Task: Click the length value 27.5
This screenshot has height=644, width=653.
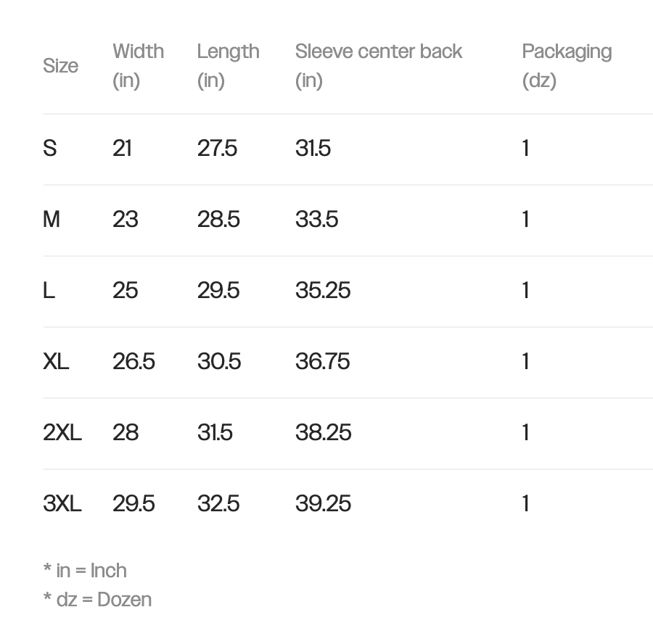Action: (x=217, y=149)
